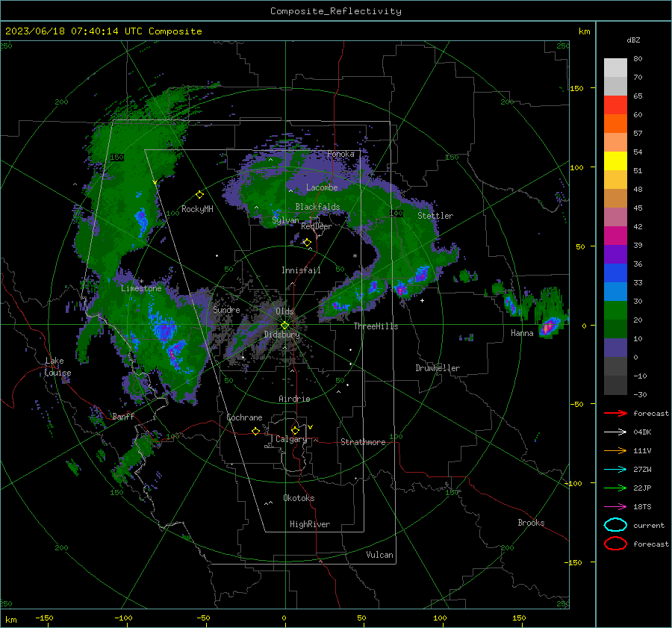The width and height of the screenshot is (672, 628).
Task: Click the Vulcan label
Action: coord(379,555)
